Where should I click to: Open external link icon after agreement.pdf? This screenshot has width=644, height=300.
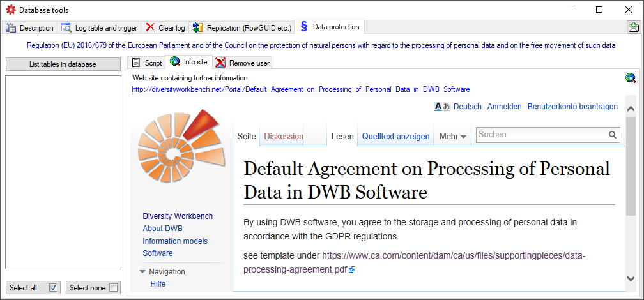click(351, 270)
